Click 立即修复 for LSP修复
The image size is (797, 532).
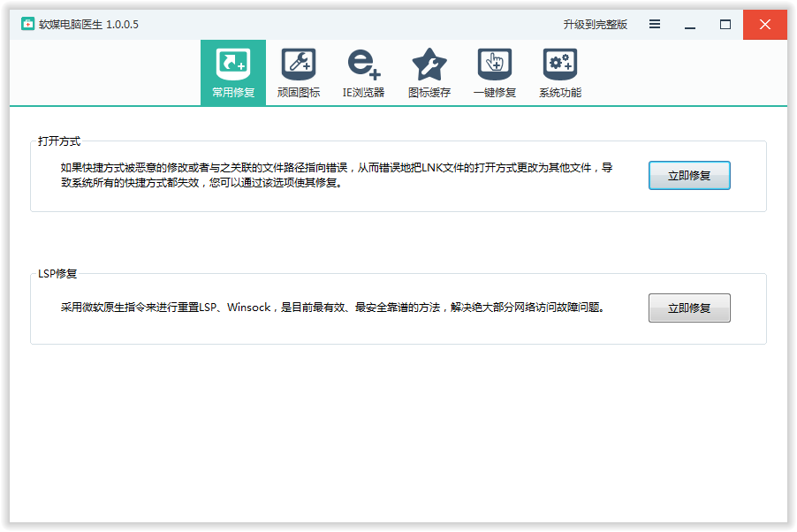pos(689,308)
